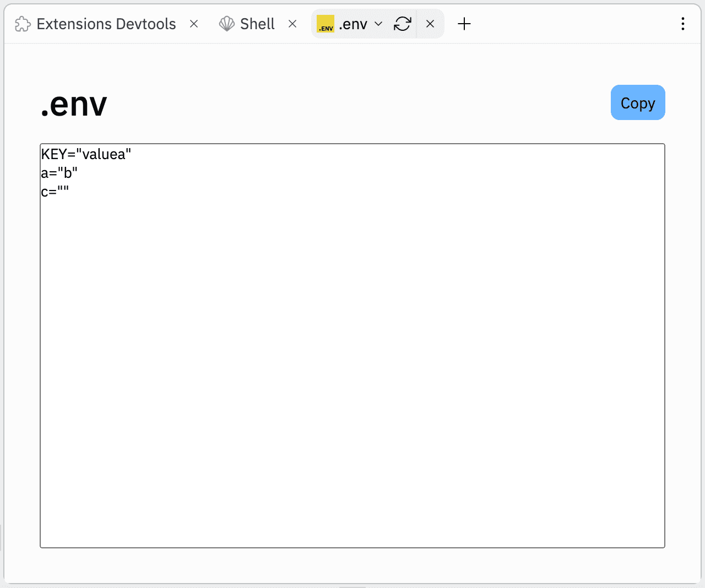The image size is (705, 588).
Task: Expand the .env tab dropdown chevron
Action: 378,24
